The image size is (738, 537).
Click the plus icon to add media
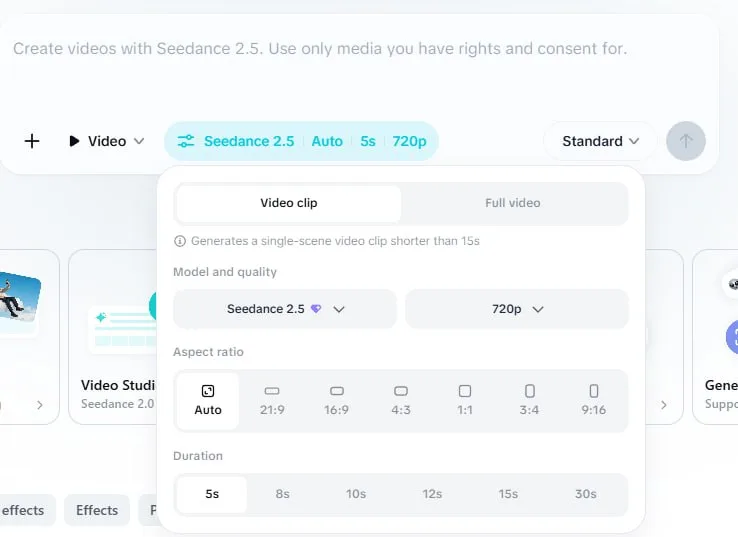click(32, 141)
